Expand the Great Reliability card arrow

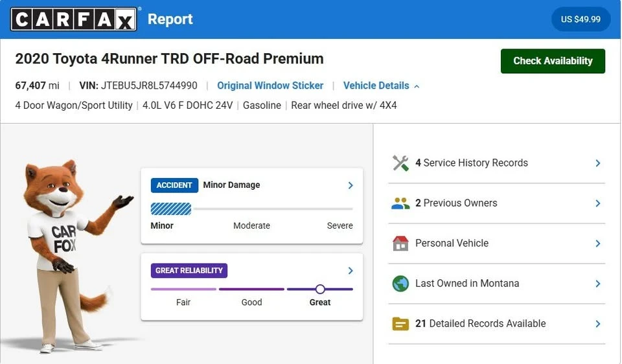click(351, 271)
